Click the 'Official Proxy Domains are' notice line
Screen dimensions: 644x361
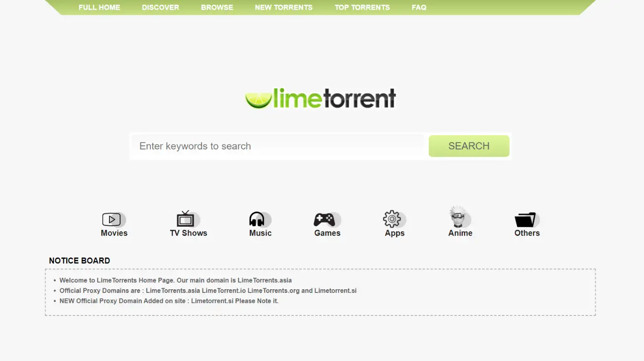pyautogui.click(x=208, y=291)
